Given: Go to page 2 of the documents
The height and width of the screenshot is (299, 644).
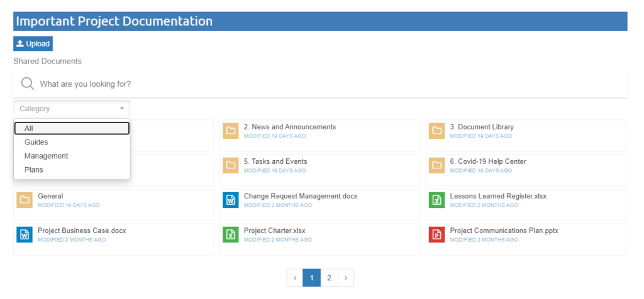Looking at the screenshot, I should click(329, 278).
